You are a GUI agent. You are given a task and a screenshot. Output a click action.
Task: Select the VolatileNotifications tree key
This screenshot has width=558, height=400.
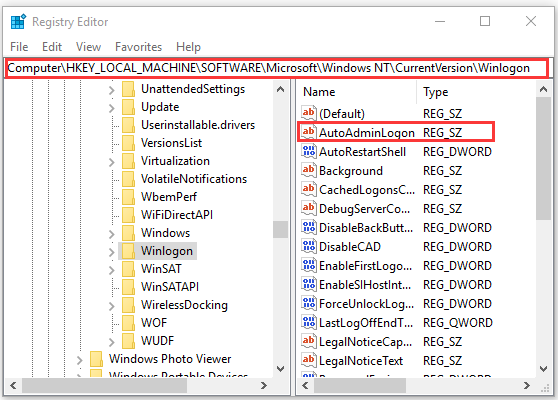(x=194, y=179)
